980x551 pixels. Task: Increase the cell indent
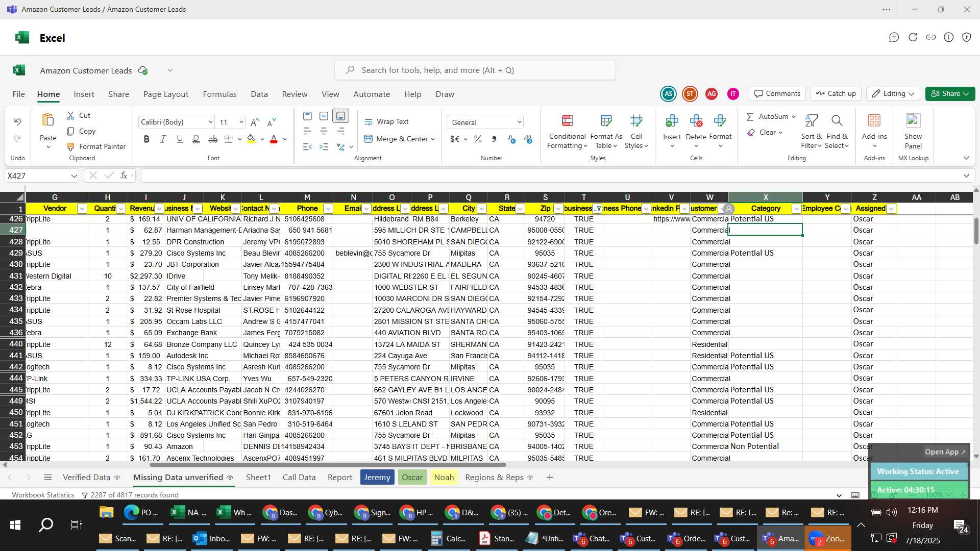324,147
